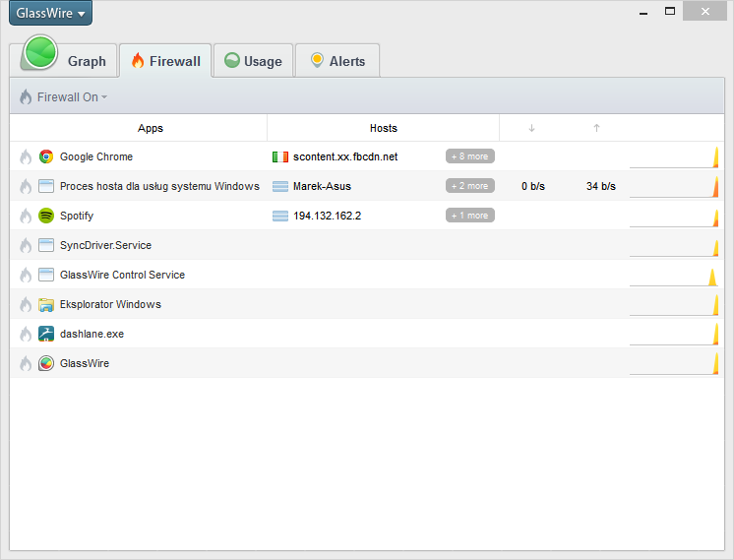Expand '+ 1 more' hosts for Spotify
This screenshot has height=560, width=734.
pyautogui.click(x=470, y=215)
